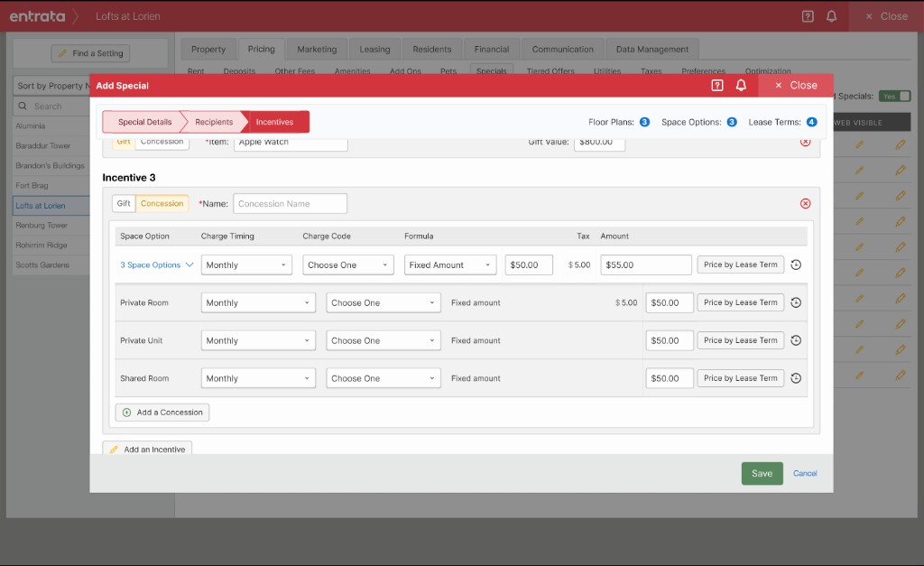The height and width of the screenshot is (566, 924).
Task: Click Private Unit $50.00 amount field
Action: point(670,340)
